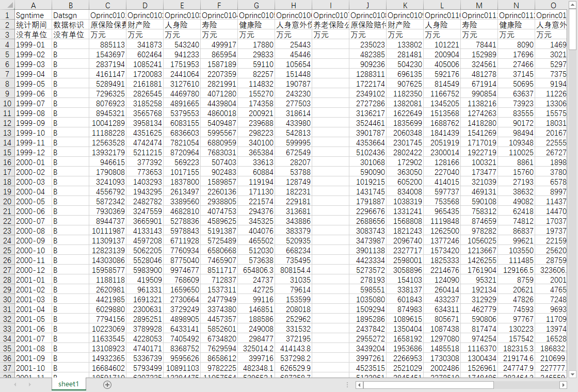Click date cell 2000-06
This screenshot has width=578, height=392.
point(33,211)
